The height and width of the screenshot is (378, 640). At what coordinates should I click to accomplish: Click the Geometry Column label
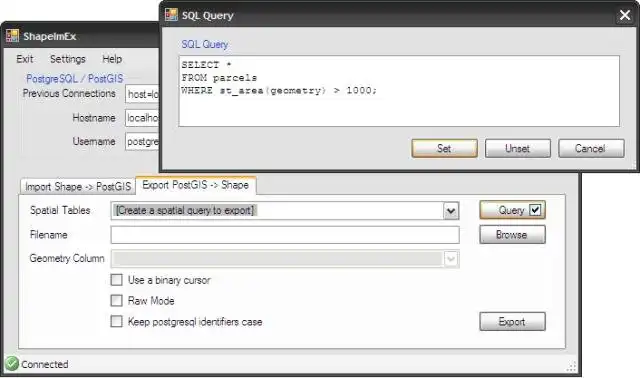click(67, 258)
